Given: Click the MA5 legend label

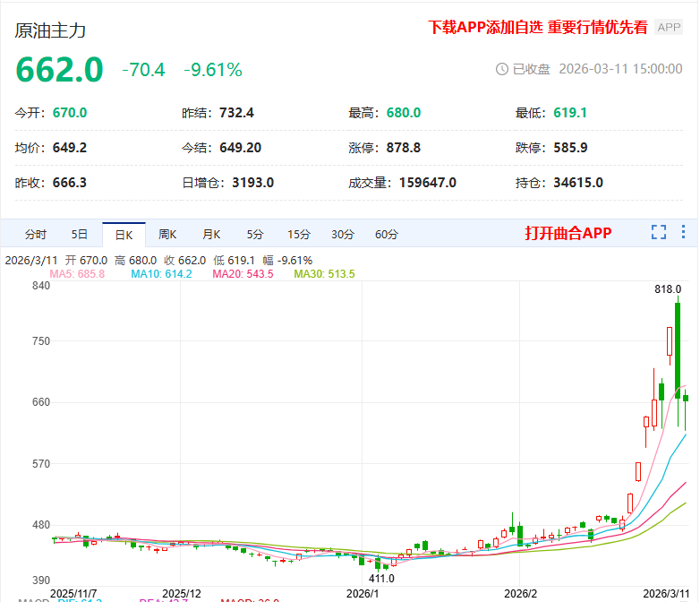Looking at the screenshot, I should coord(77,274).
